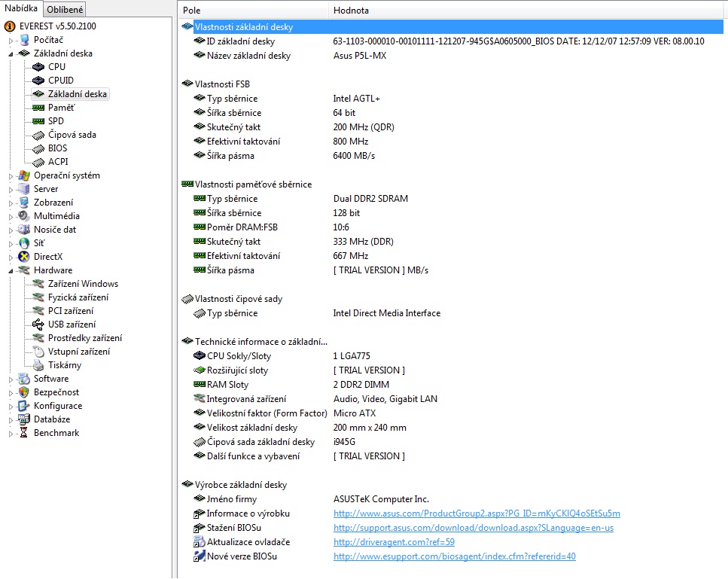Click the Tiskárny printer icon
The height and width of the screenshot is (579, 728).
click(38, 365)
